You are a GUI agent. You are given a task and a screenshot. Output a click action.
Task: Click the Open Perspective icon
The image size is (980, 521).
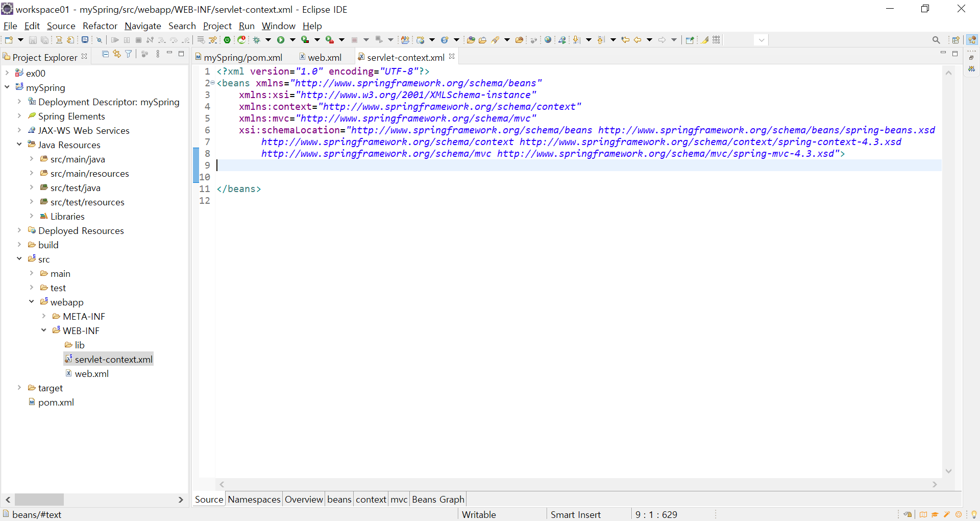click(956, 40)
